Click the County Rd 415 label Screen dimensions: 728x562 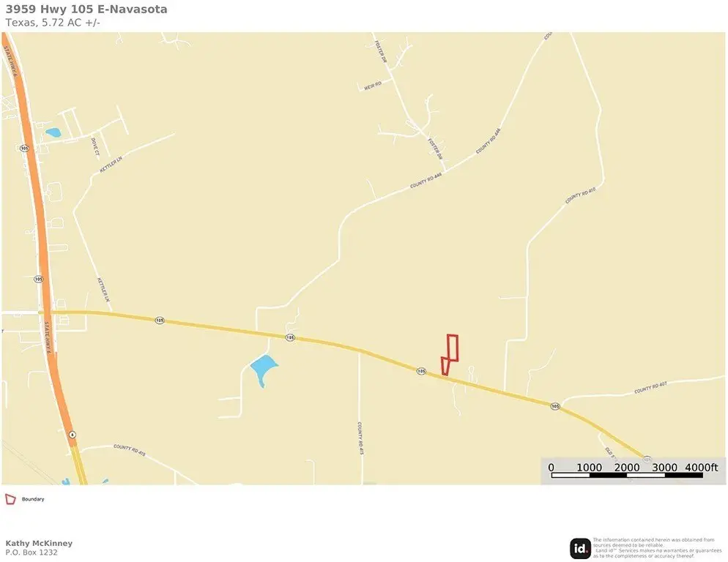130,450
